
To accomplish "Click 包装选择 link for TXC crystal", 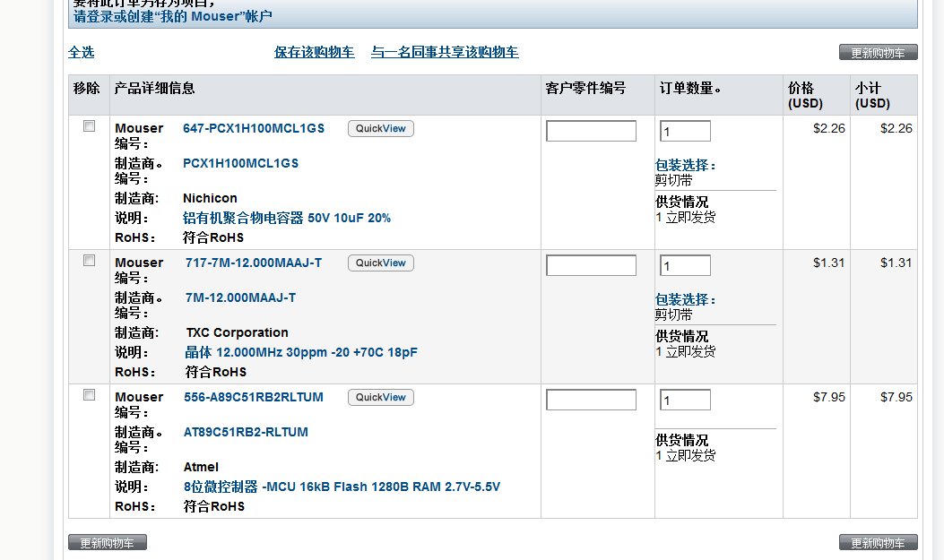I will pos(685,299).
